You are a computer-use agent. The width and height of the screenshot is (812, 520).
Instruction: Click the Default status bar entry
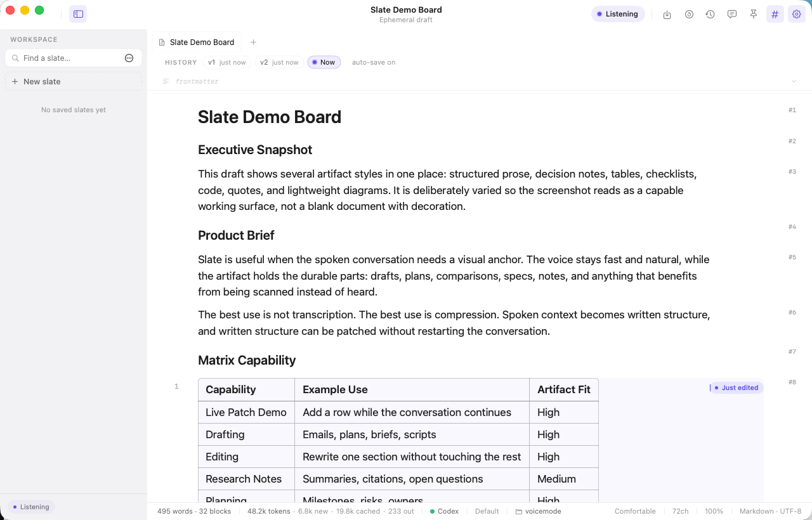pos(487,511)
